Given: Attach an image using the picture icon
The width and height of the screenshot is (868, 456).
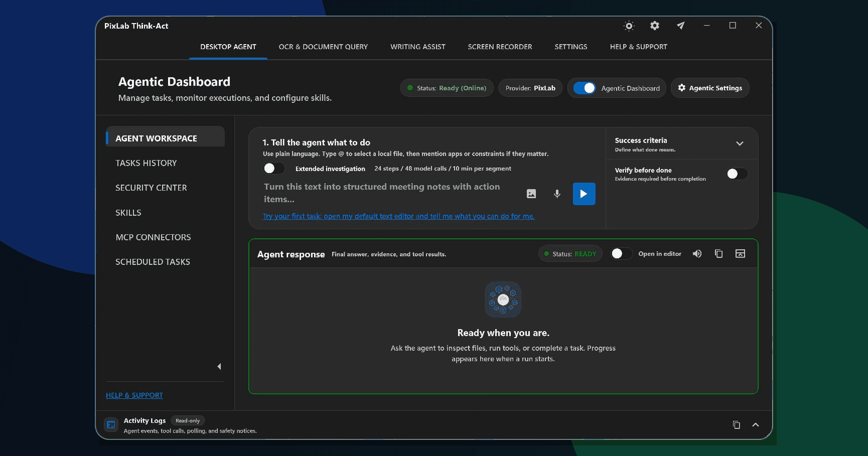Looking at the screenshot, I should coord(531,194).
